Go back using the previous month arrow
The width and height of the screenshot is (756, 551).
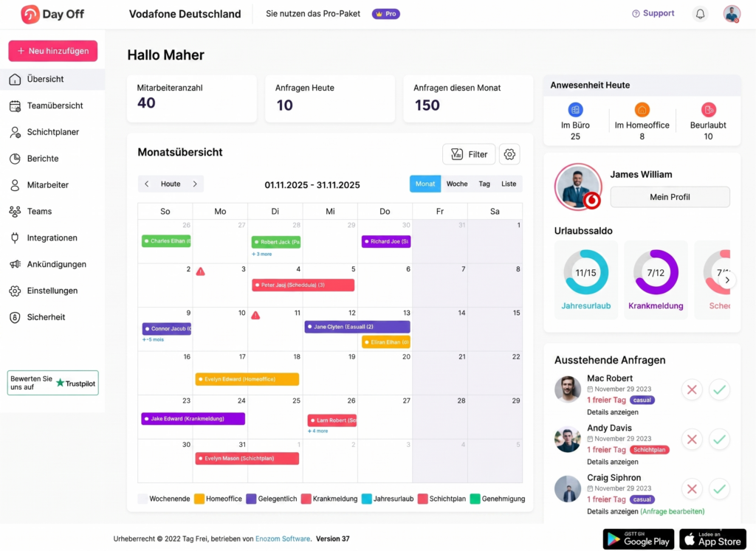click(147, 184)
